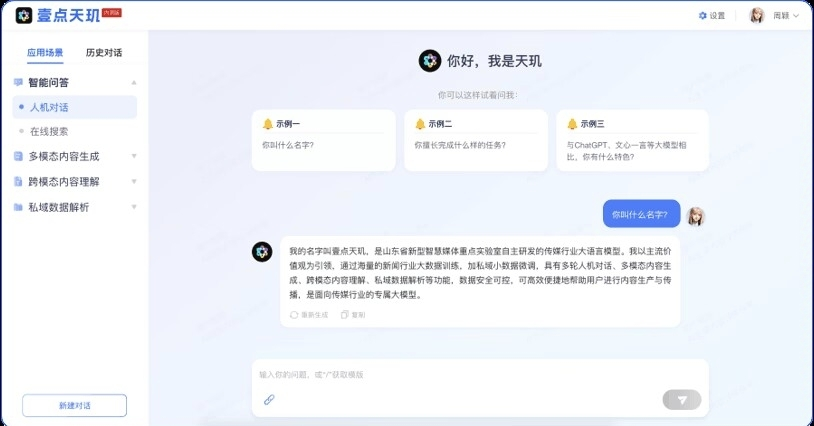Choose the 示例二 sample question card
The width and height of the screenshot is (814, 426).
pyautogui.click(x=476, y=139)
